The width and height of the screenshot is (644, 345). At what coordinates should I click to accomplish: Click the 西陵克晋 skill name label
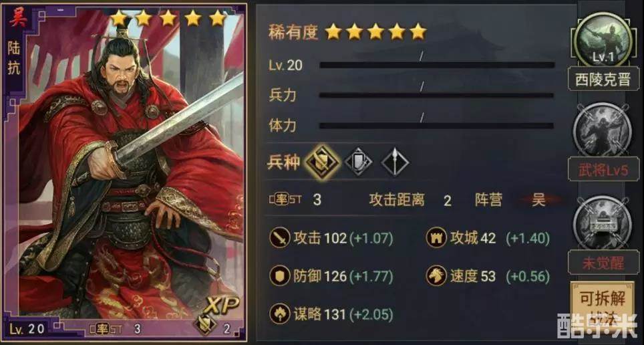pyautogui.click(x=602, y=80)
